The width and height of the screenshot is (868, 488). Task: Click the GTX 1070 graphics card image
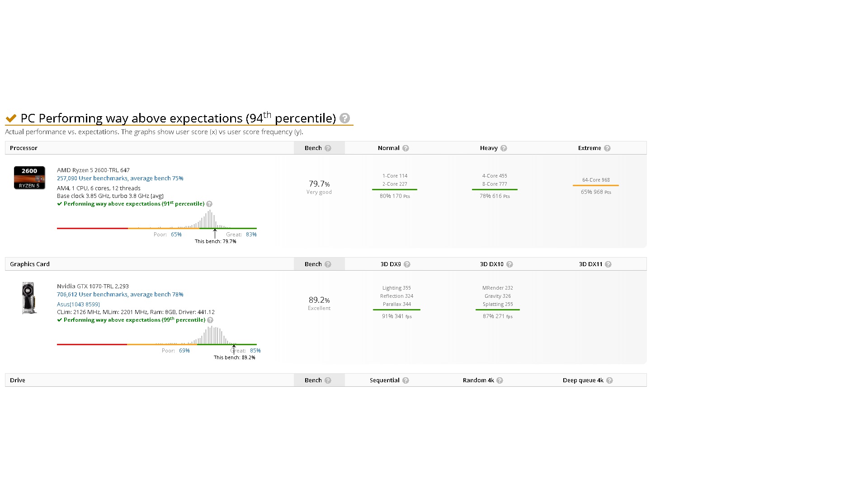pyautogui.click(x=29, y=298)
